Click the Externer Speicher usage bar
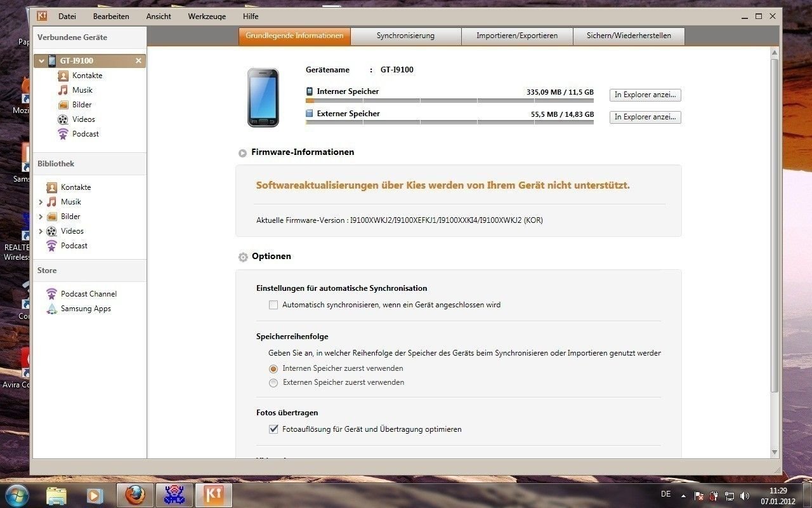Viewport: 812px width, 508px height. click(450, 123)
